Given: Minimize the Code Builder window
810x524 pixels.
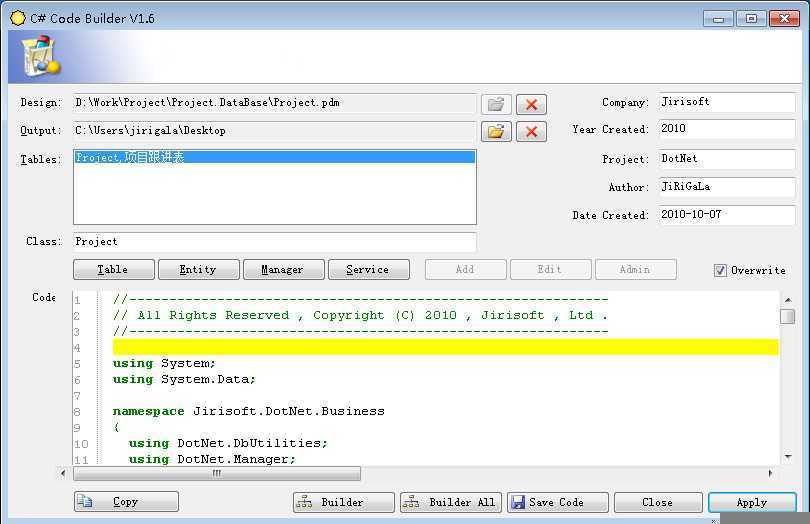Looking at the screenshot, I should click(718, 19).
